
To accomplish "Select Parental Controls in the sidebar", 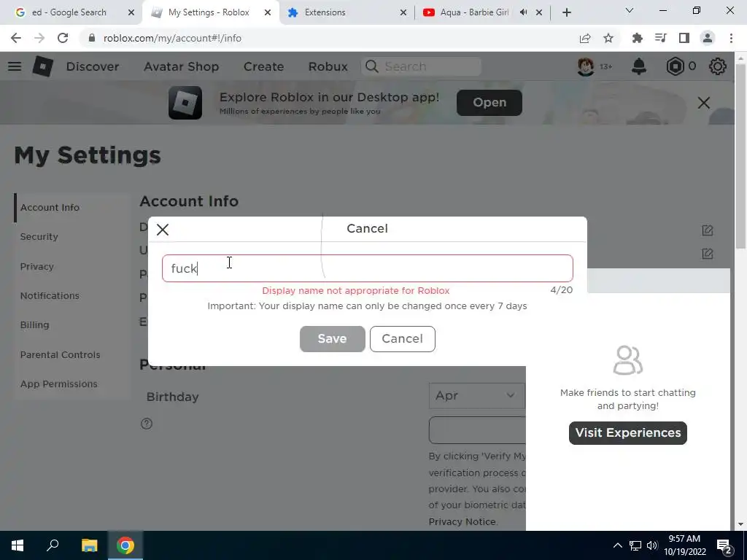I will click(x=60, y=355).
